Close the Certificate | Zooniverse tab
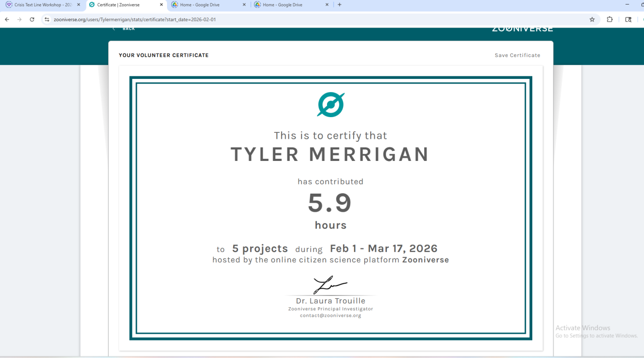 click(162, 5)
